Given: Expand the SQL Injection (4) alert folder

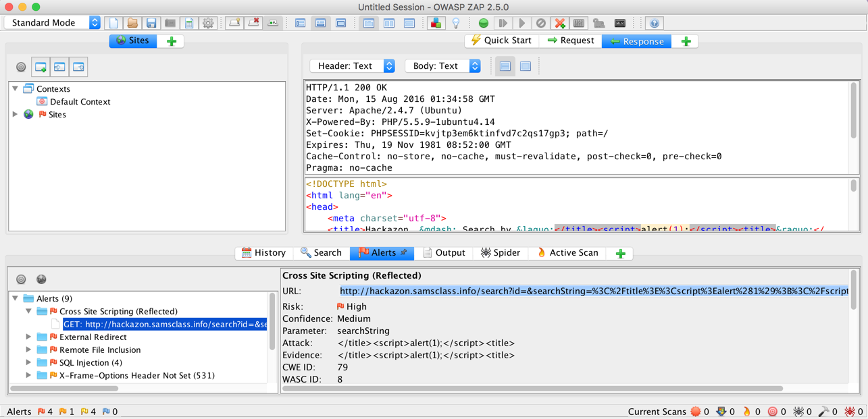Looking at the screenshot, I should (29, 362).
